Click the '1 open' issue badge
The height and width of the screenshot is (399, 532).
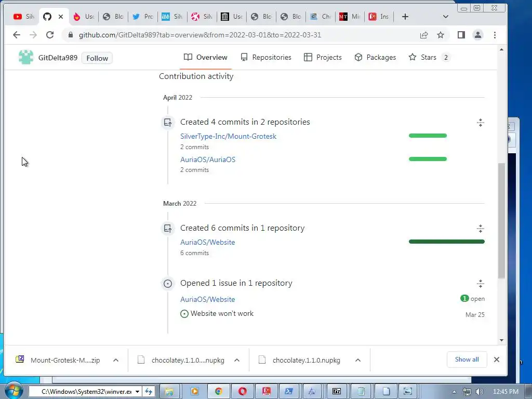(x=472, y=299)
